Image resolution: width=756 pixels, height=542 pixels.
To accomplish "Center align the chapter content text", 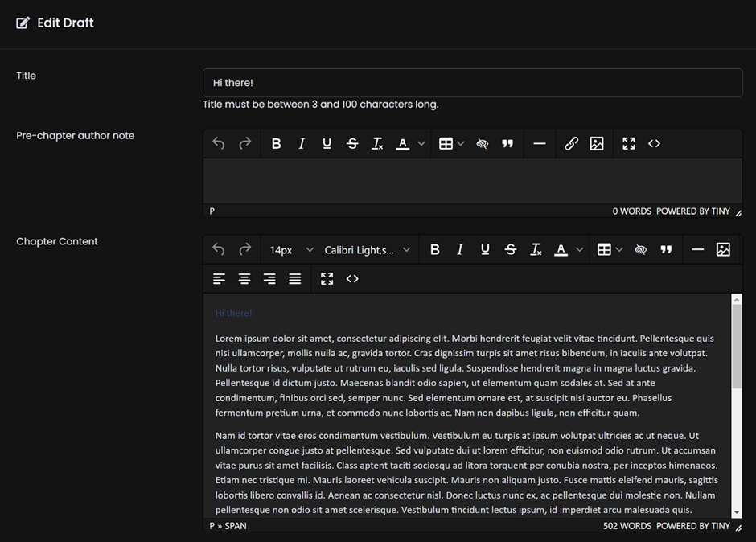I will 244,279.
